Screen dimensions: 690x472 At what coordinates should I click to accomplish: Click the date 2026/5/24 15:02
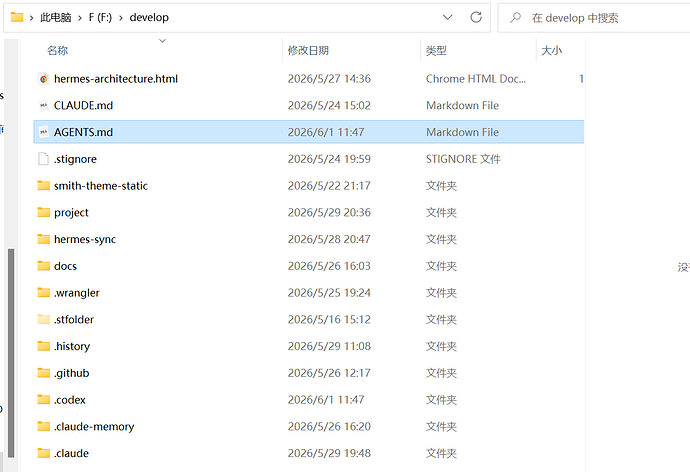pos(329,106)
